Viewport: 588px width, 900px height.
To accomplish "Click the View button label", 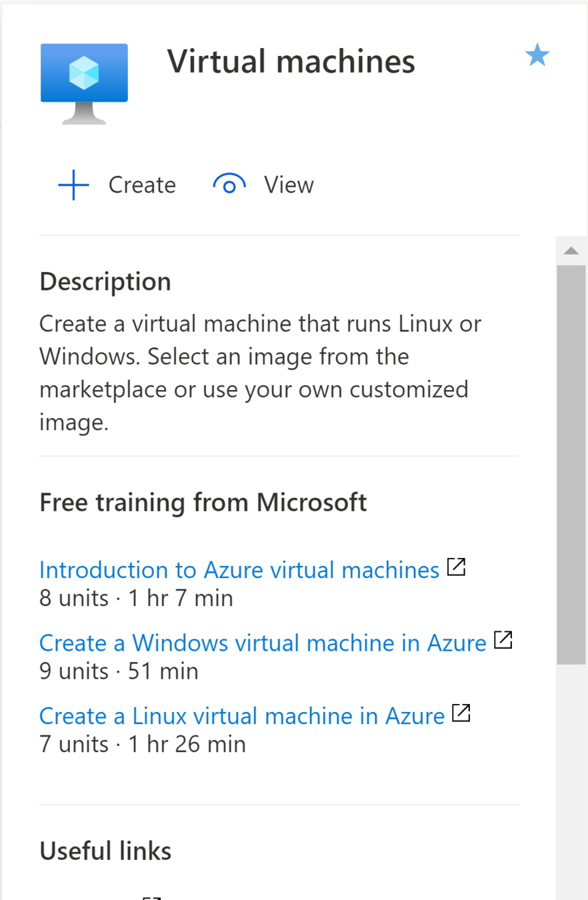I will point(289,185).
